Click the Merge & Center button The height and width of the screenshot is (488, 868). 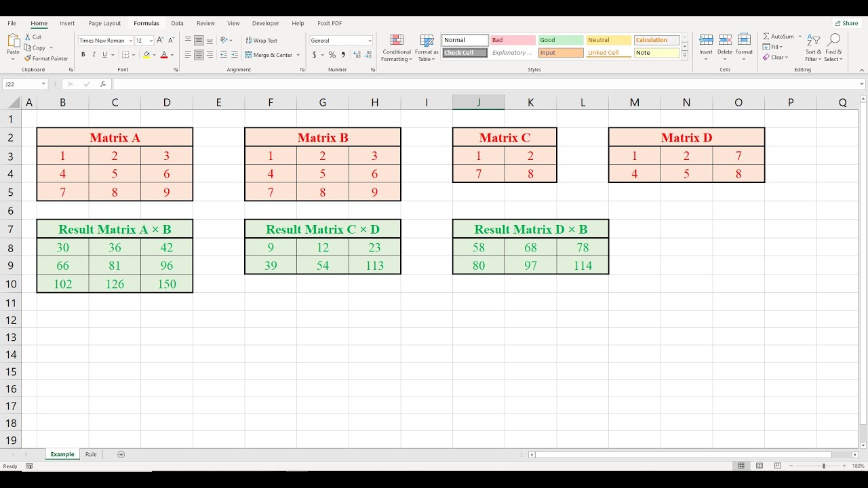click(269, 55)
